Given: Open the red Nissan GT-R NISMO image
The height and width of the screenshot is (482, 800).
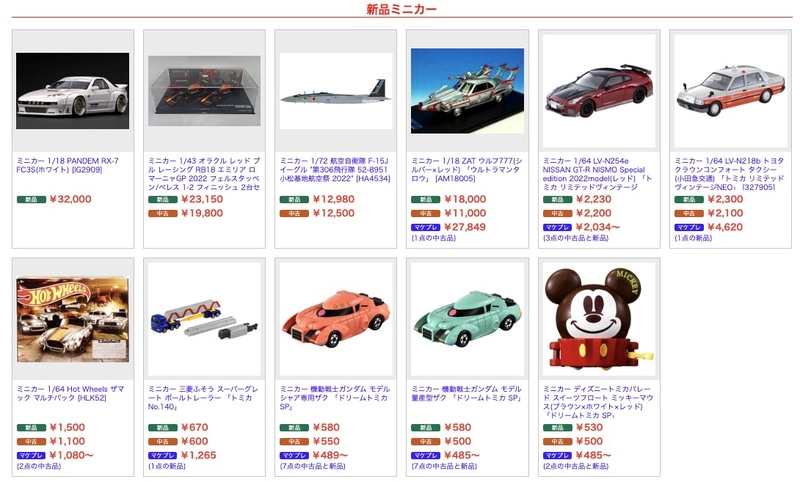Looking at the screenshot, I should coord(599,91).
